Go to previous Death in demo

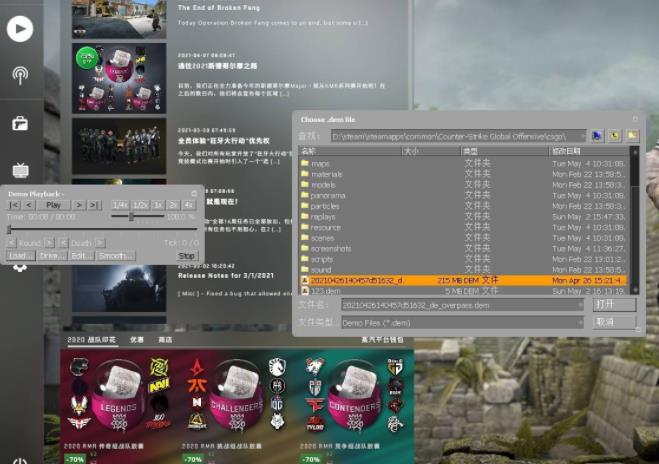(63, 243)
